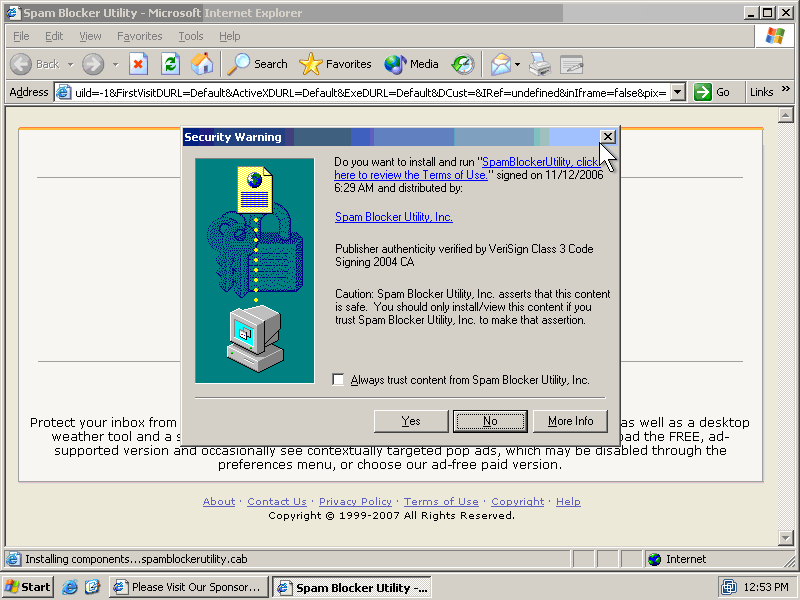Open the Windows Start menu
Viewport: 800px width, 600px height.
(x=28, y=587)
